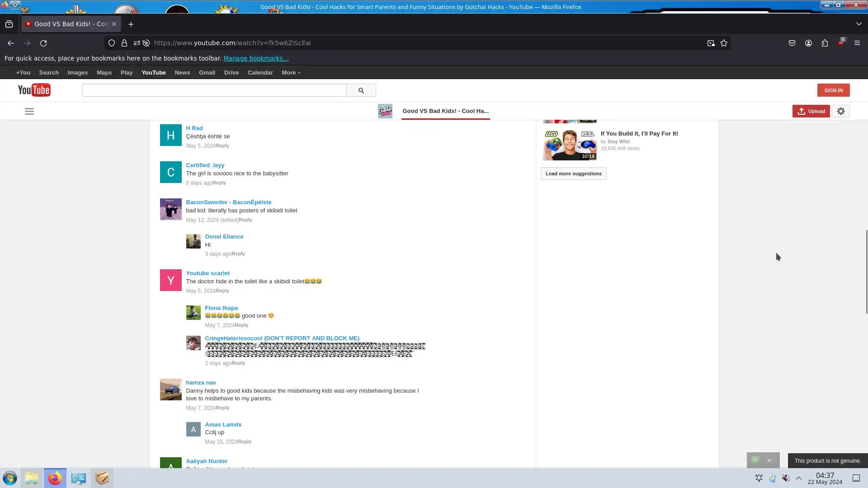Open YouTube settings gear icon
Viewport: 868px width, 488px height.
(840, 111)
